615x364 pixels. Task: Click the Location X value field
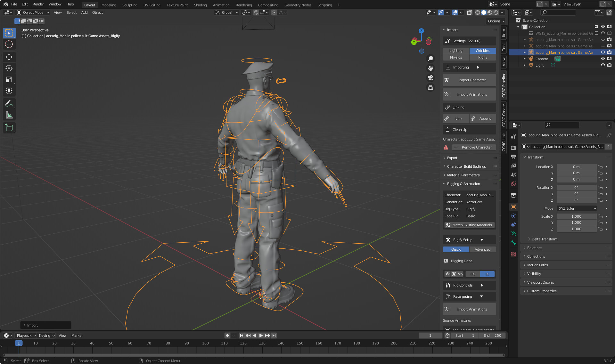coord(577,167)
